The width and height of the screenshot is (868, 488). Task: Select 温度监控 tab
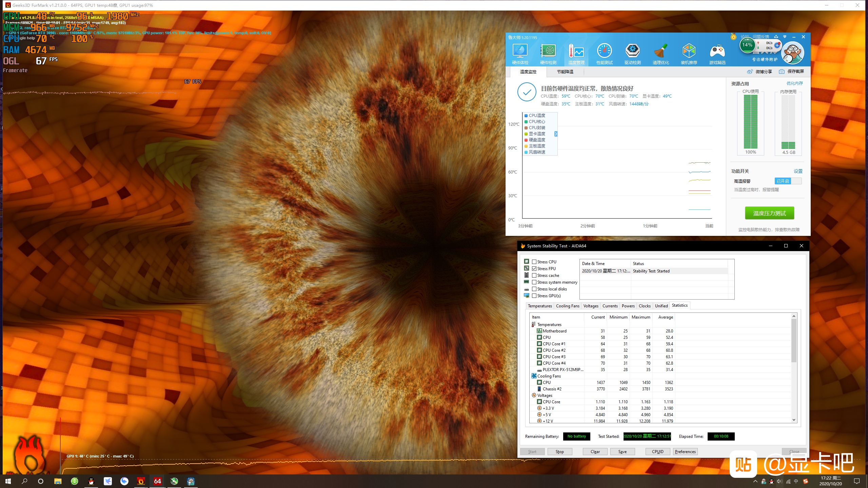pos(528,72)
